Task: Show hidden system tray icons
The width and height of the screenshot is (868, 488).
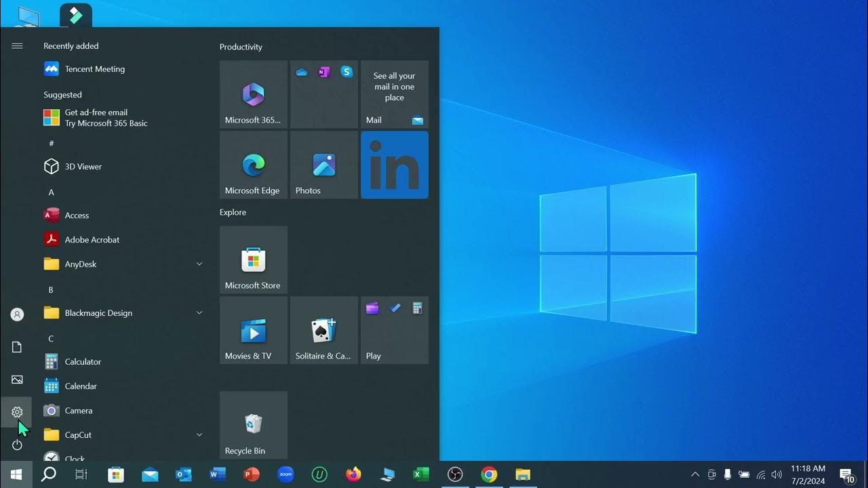Action: tap(695, 474)
